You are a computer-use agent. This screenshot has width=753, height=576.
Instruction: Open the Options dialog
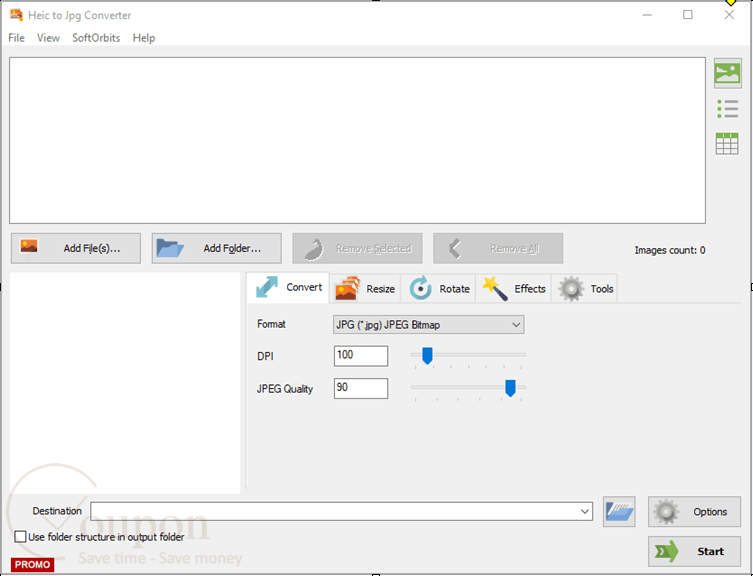click(694, 512)
